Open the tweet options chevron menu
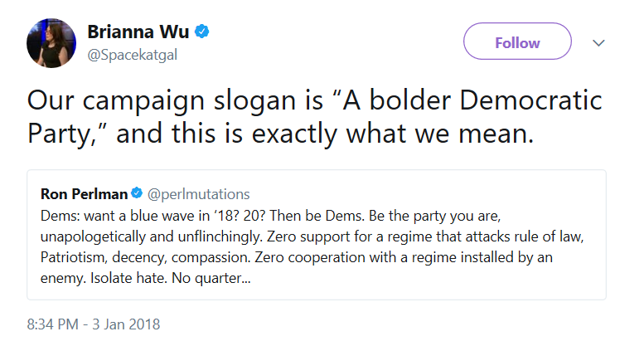Image resolution: width=644 pixels, height=346 pixels. click(x=598, y=43)
